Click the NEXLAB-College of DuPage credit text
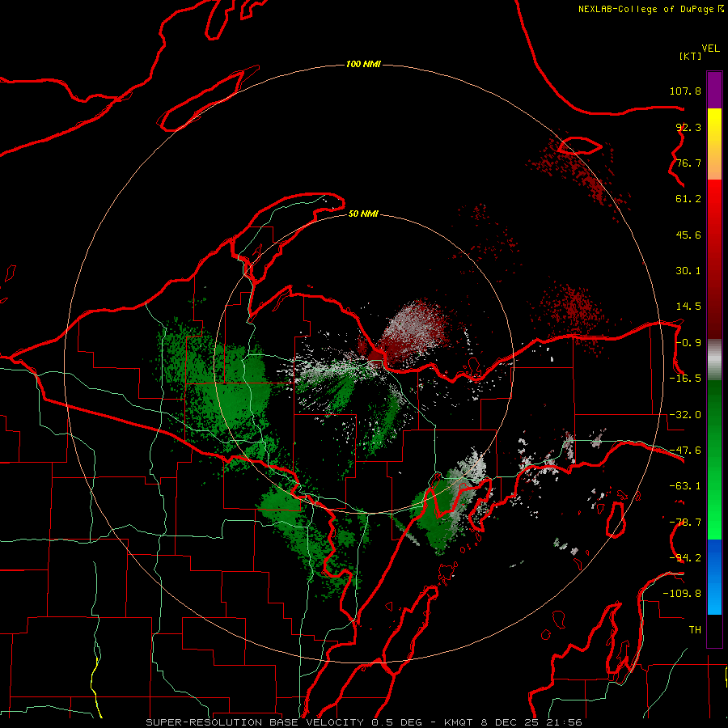This screenshot has width=728, height=728. point(646,9)
